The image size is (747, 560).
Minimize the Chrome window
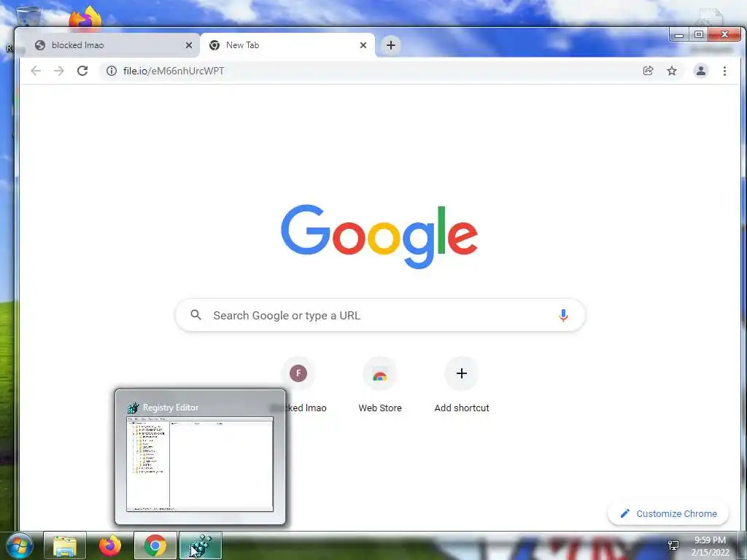(x=679, y=35)
